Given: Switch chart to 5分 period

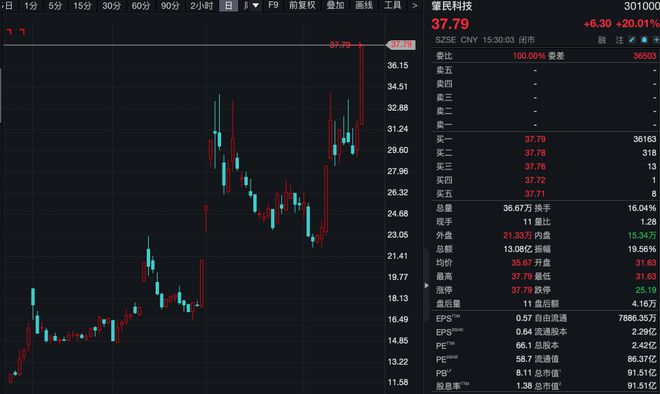Looking at the screenshot, I should [x=55, y=5].
